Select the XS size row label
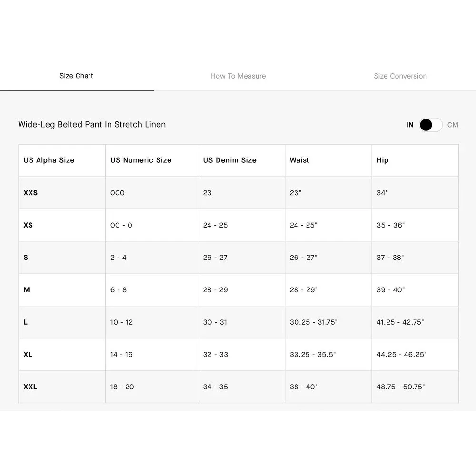Screen dimensions: 476x476 [28, 225]
